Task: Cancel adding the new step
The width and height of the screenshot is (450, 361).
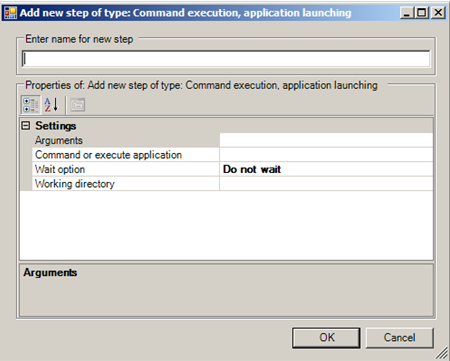Action: 400,338
